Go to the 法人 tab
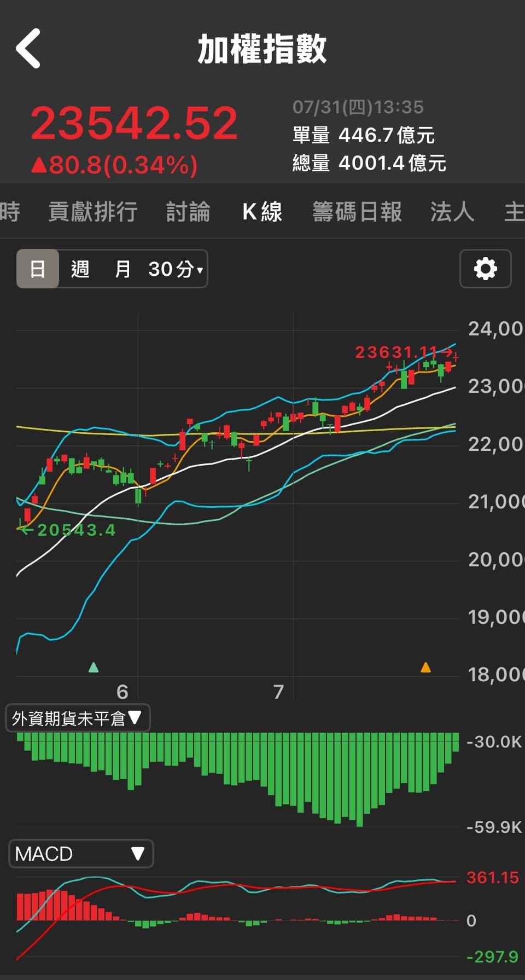Viewport: 525px width, 980px height. click(x=452, y=212)
